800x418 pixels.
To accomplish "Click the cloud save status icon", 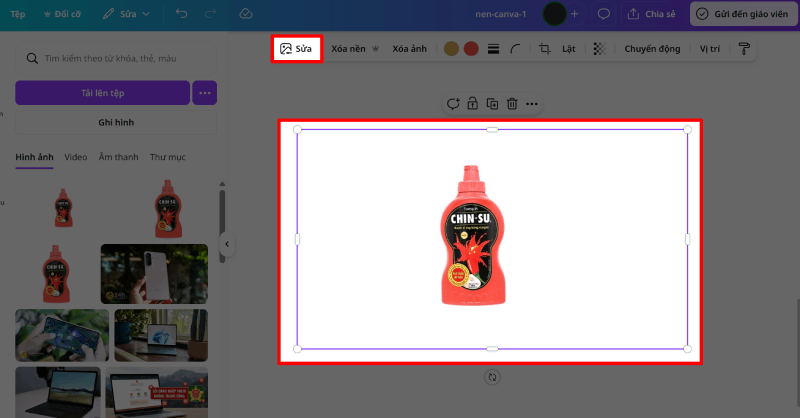I will (x=247, y=14).
